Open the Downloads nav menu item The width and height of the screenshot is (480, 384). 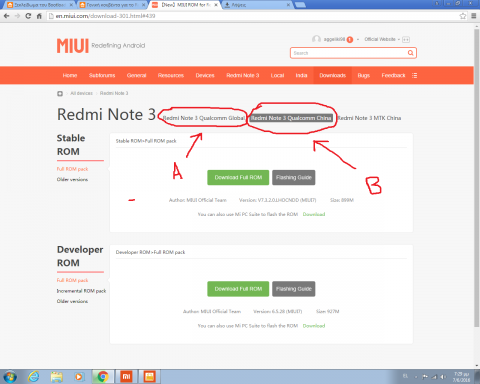pos(332,75)
